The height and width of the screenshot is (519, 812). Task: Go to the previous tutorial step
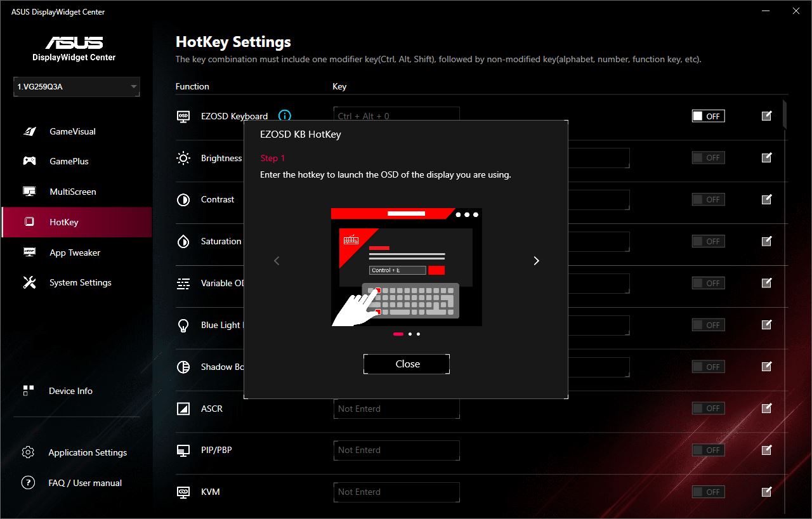(x=277, y=261)
